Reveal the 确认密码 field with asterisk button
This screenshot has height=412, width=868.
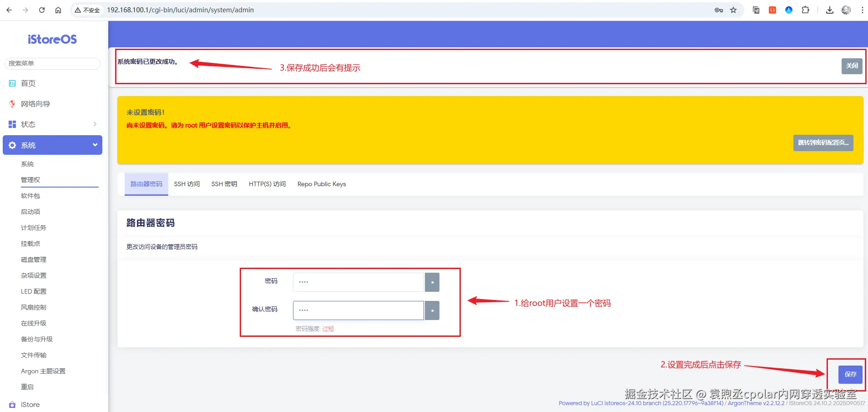[432, 310]
